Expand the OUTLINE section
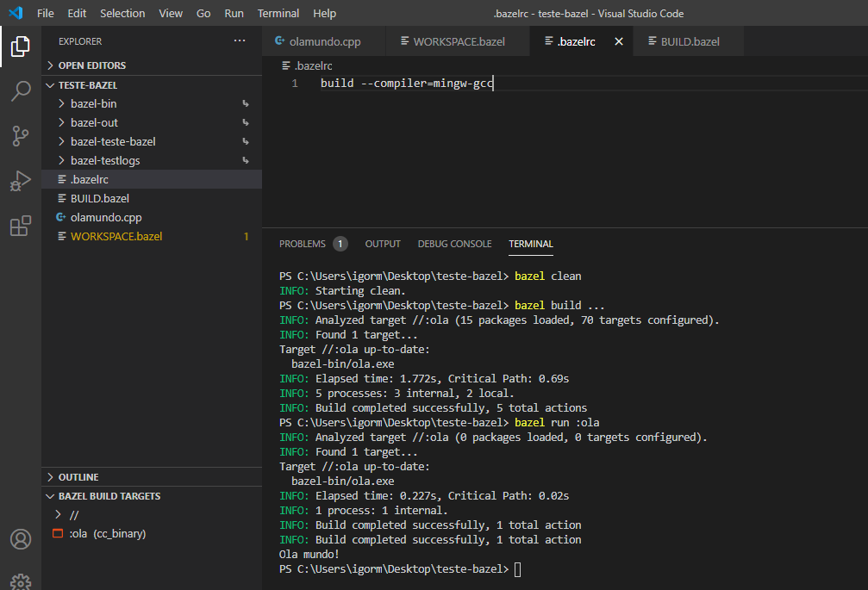Image resolution: width=868 pixels, height=590 pixels. 78,477
